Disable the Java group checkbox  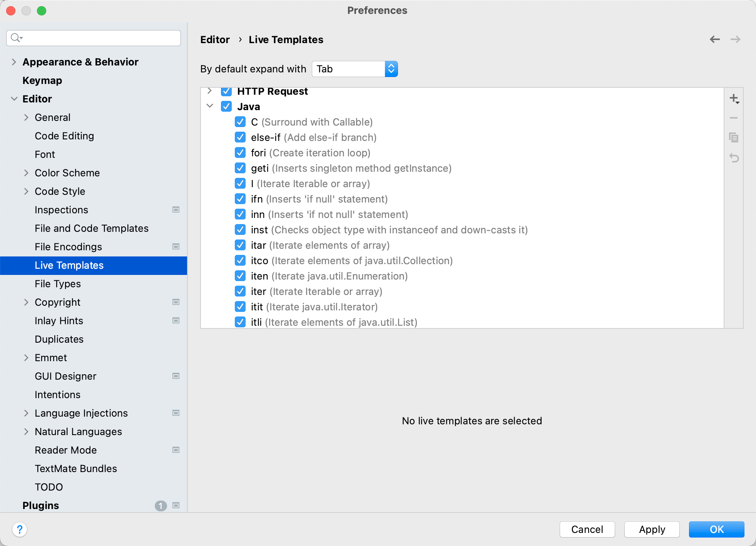pos(226,107)
